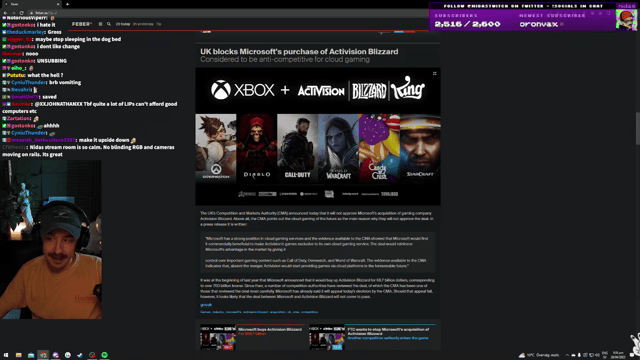This screenshot has height=360, width=640.
Task: Open the Feber search magnifier icon
Action: 109,24
